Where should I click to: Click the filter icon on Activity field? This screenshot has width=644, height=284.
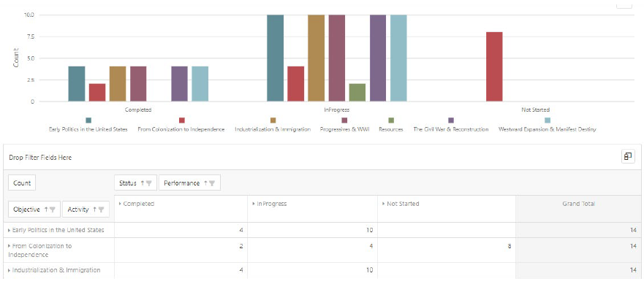(102, 210)
